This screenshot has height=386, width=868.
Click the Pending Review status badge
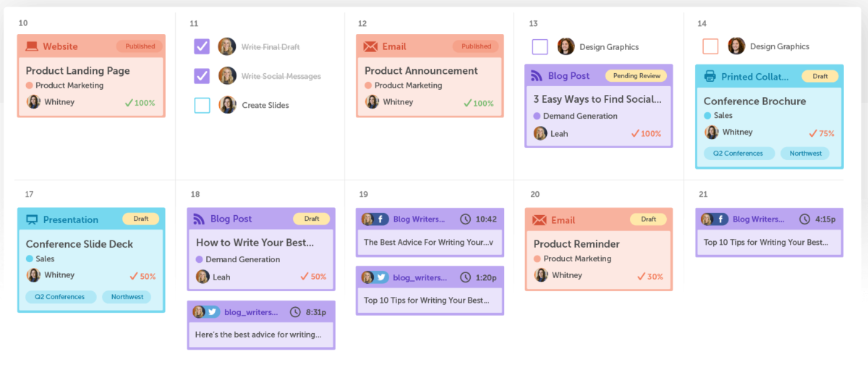coord(637,75)
